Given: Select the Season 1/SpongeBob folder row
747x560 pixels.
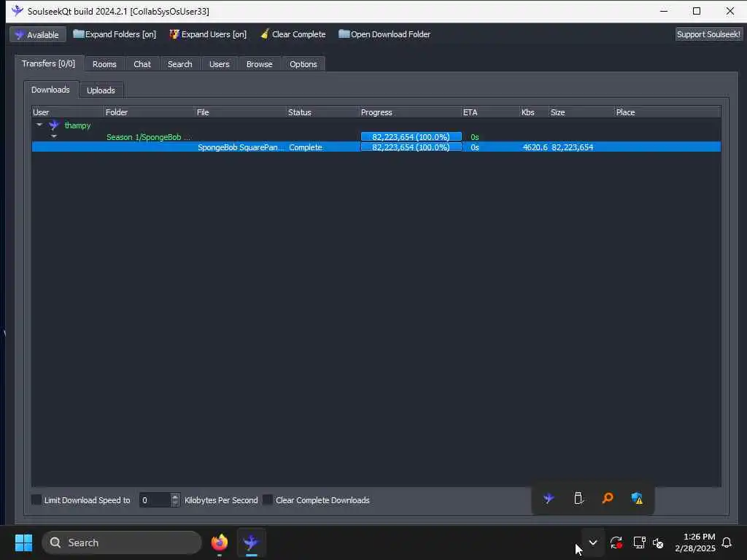Looking at the screenshot, I should point(376,136).
